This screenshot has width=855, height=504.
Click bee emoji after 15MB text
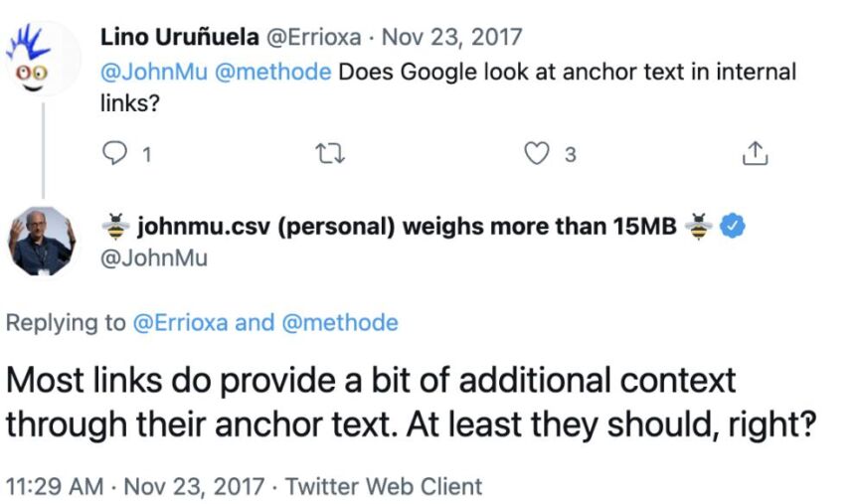tap(699, 226)
